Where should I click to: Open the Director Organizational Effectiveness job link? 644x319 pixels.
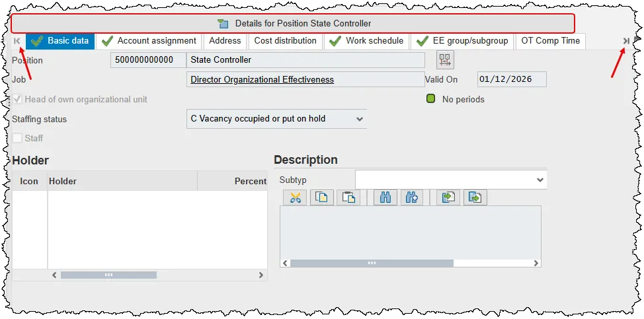pos(262,79)
